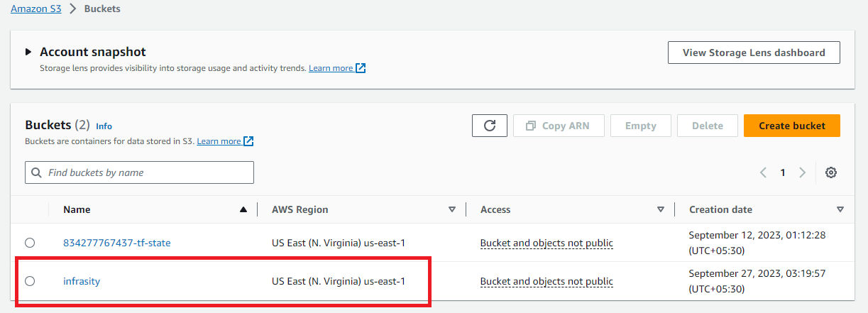Click the Create bucket button

792,126
